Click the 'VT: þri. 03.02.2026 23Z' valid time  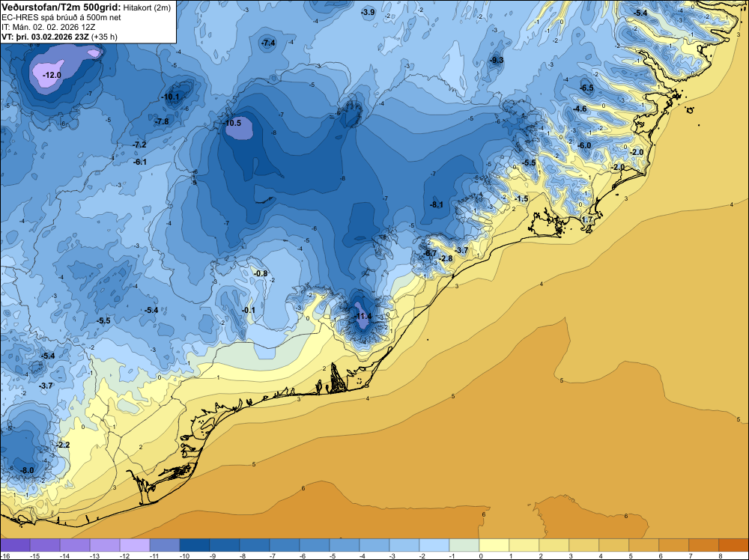45,37
